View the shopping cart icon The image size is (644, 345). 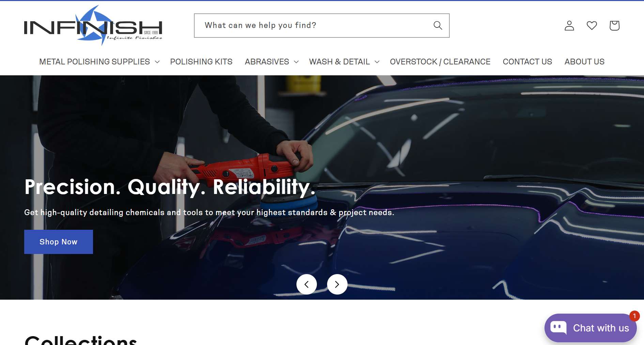614,26
